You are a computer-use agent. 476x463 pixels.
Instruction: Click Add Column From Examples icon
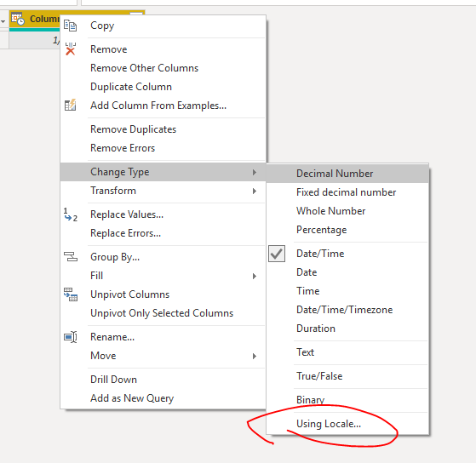pos(70,106)
